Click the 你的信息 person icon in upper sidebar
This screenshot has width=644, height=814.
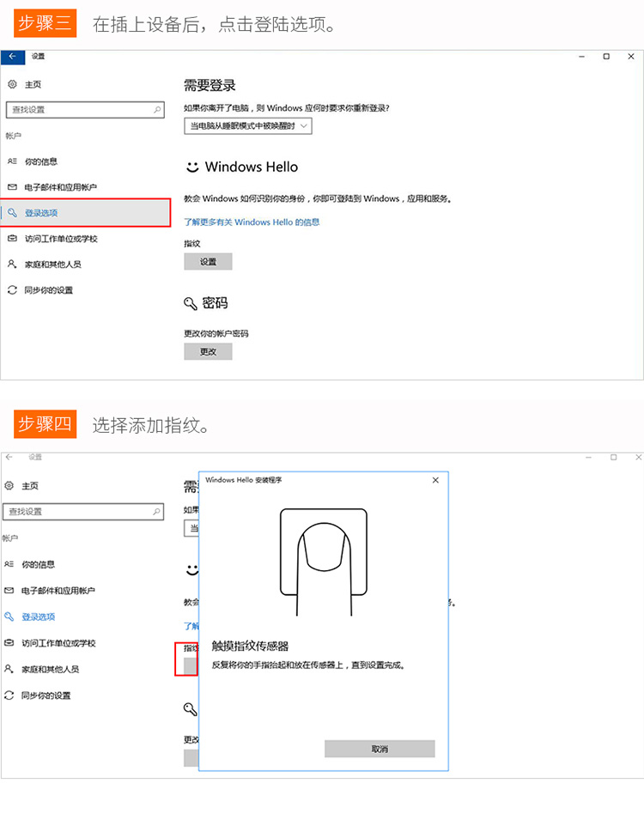[x=12, y=161]
